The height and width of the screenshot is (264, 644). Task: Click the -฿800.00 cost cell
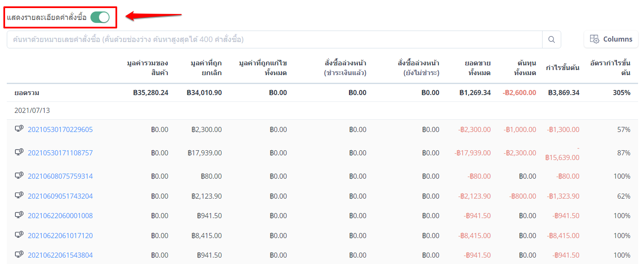click(x=523, y=196)
